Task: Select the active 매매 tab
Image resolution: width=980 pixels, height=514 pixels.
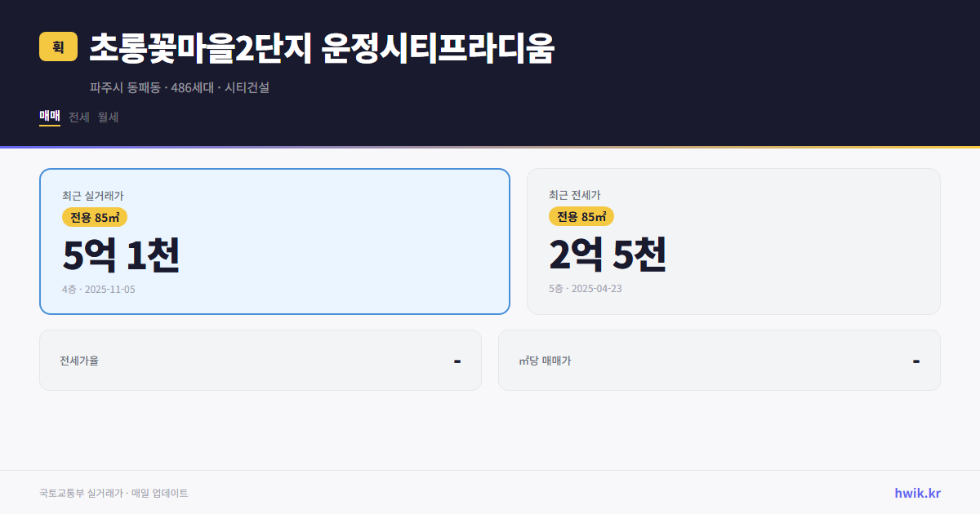Action: (49, 117)
